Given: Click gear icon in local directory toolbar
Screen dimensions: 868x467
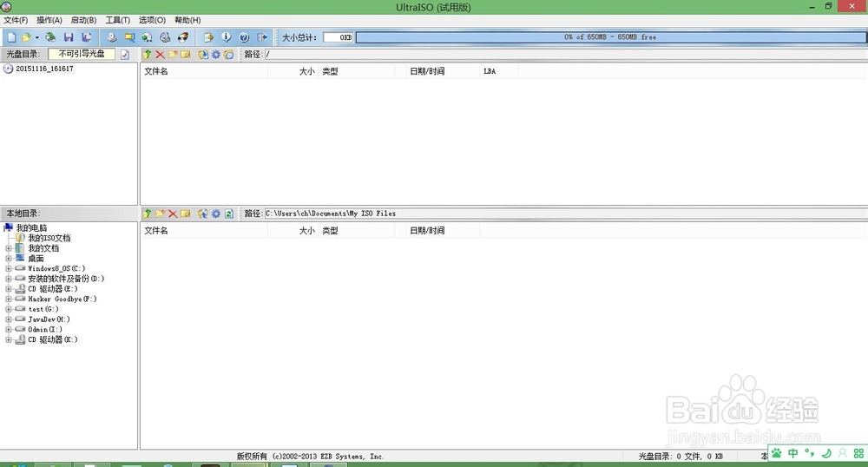Looking at the screenshot, I should click(216, 214).
